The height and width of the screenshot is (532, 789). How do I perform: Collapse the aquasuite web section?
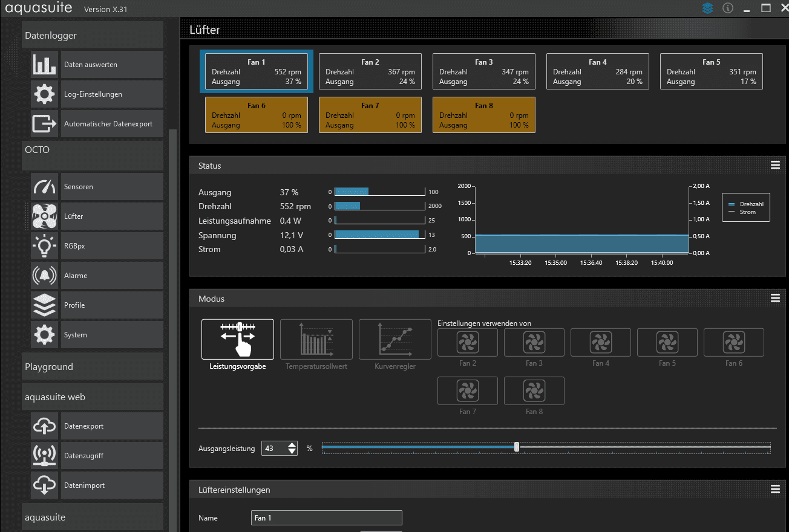click(x=93, y=397)
